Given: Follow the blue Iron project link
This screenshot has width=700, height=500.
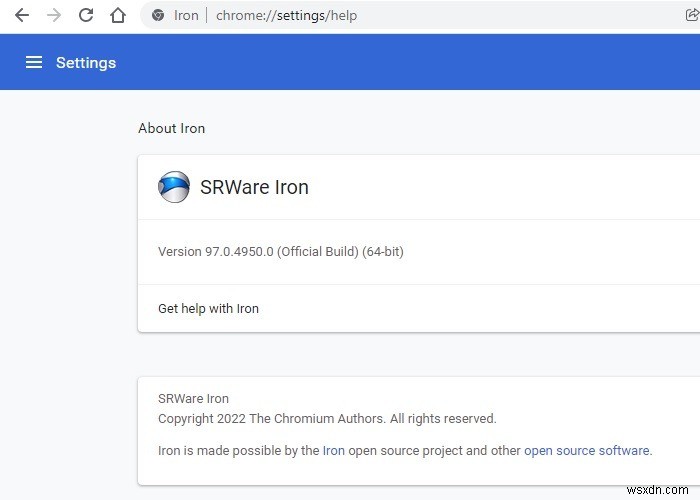Looking at the screenshot, I should tap(333, 450).
